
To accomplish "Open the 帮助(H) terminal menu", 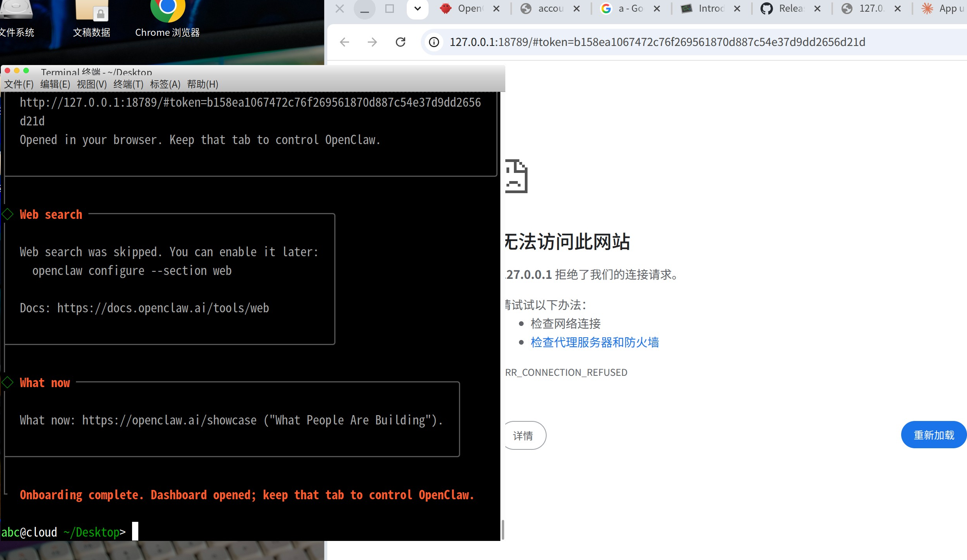I will (203, 84).
